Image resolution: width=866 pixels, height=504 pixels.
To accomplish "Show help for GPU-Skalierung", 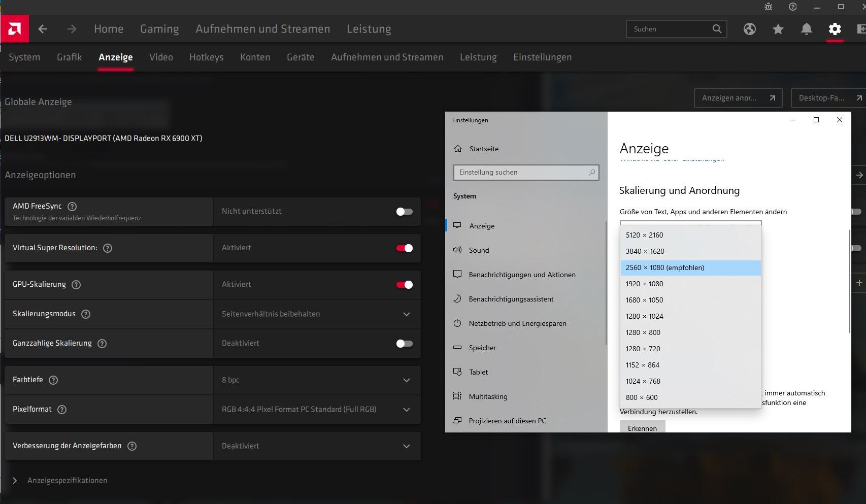I will pos(76,285).
